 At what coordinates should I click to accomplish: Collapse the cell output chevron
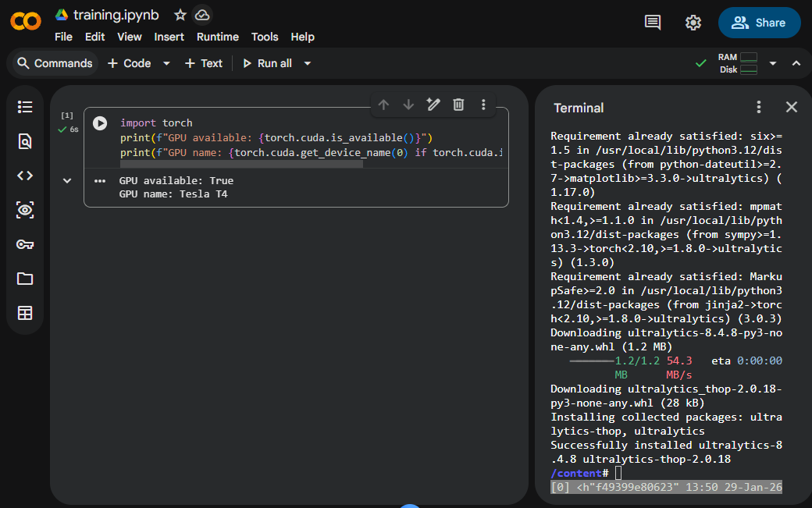(67, 180)
